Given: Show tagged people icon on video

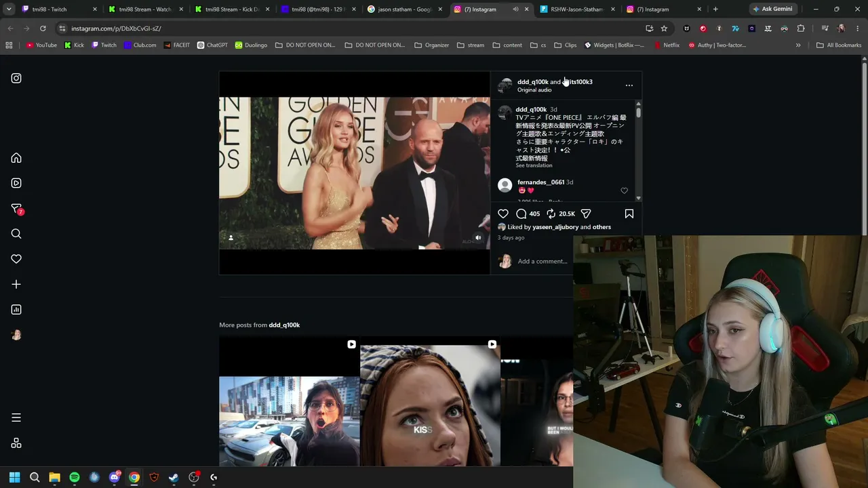Looking at the screenshot, I should 231,238.
